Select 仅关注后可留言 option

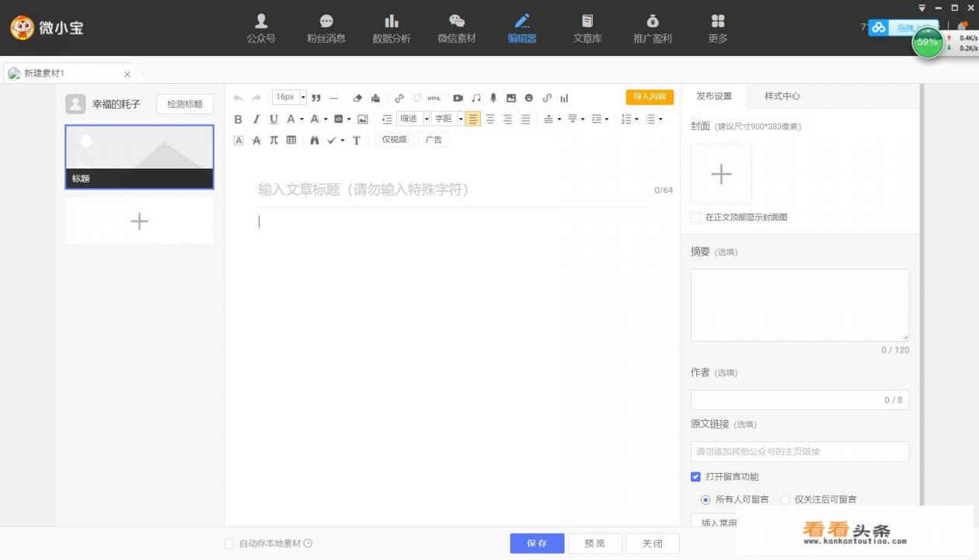[x=785, y=499]
